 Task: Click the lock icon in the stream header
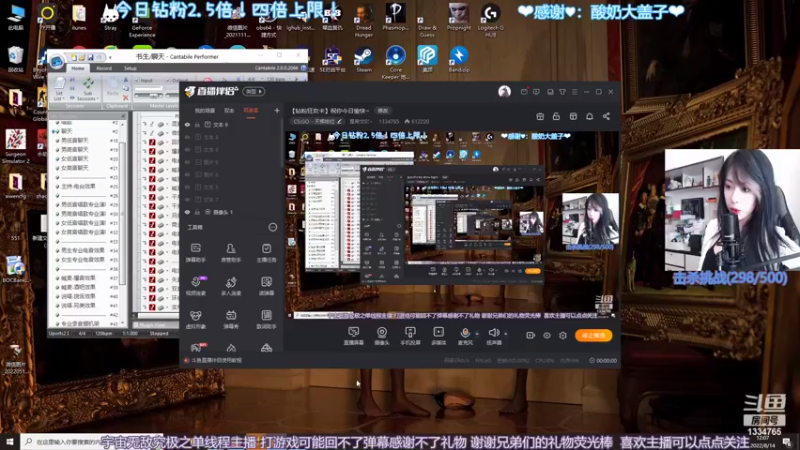pyautogui.click(x=556, y=116)
